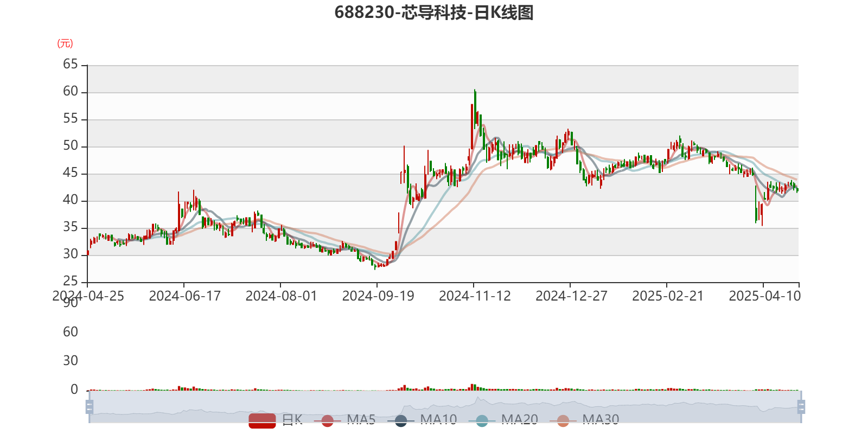This screenshot has width=868, height=434.
Task: Toggle the 日K candlestick series legend
Action: (276, 420)
